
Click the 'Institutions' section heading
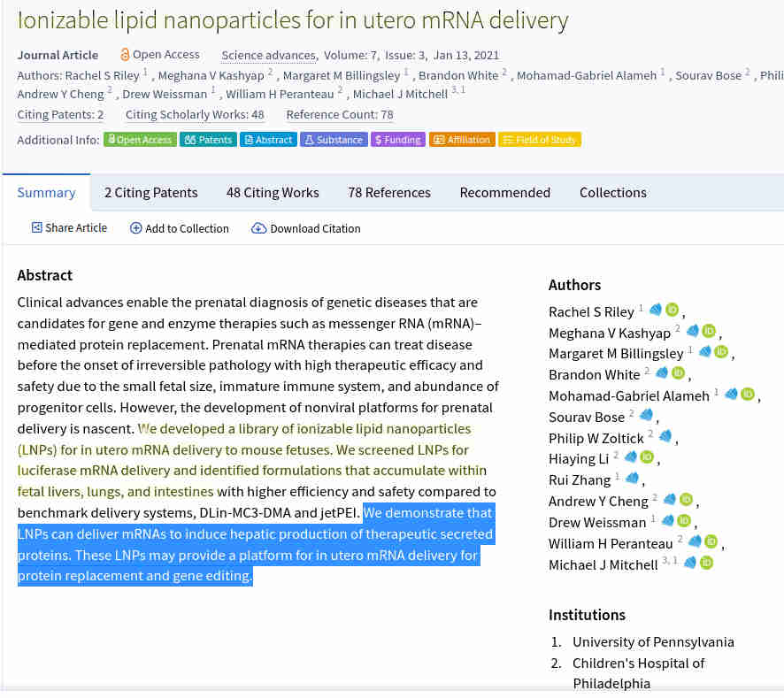(x=587, y=615)
